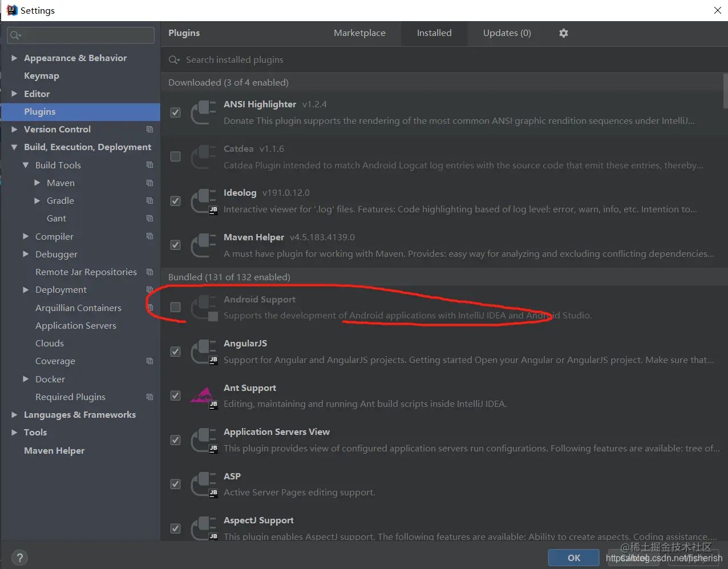Image resolution: width=728 pixels, height=569 pixels.
Task: Click project-level icon beside Build Tools
Action: coord(149,165)
